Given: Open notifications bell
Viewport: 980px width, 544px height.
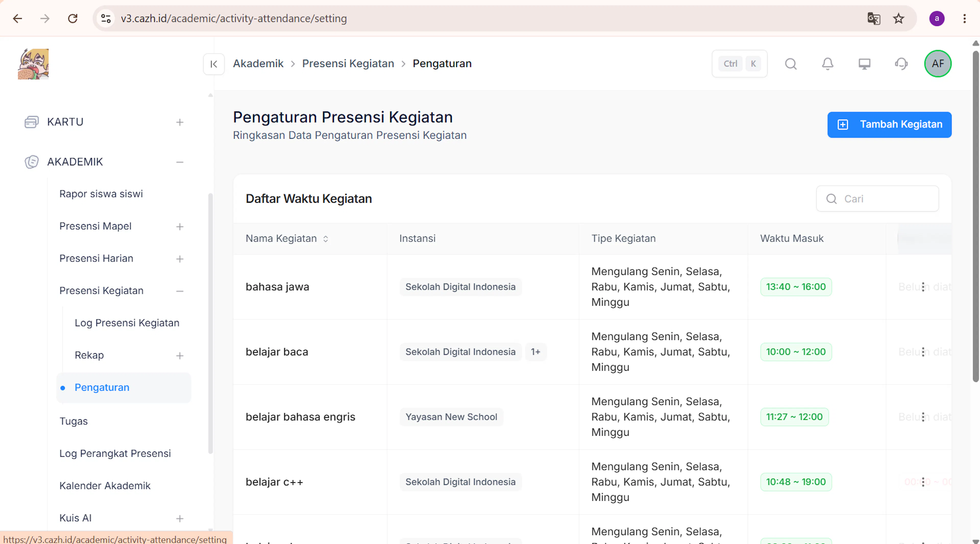Looking at the screenshot, I should coord(827,64).
